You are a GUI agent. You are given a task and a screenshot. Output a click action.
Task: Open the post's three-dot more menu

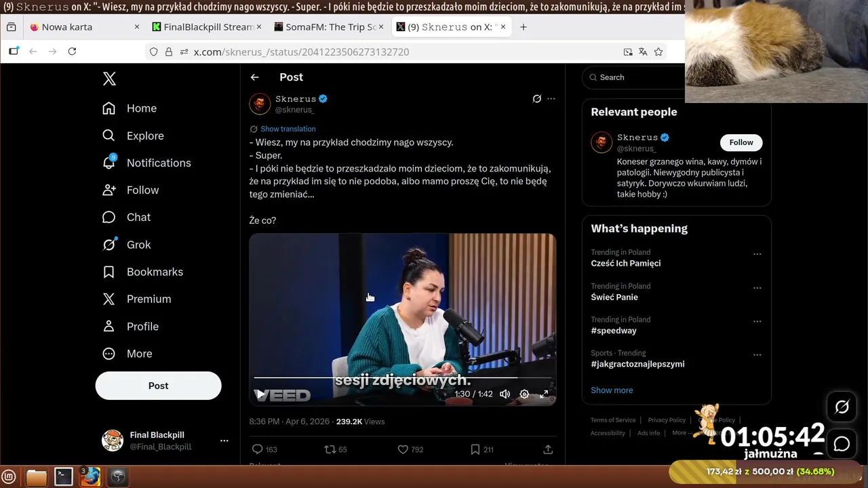click(x=551, y=99)
